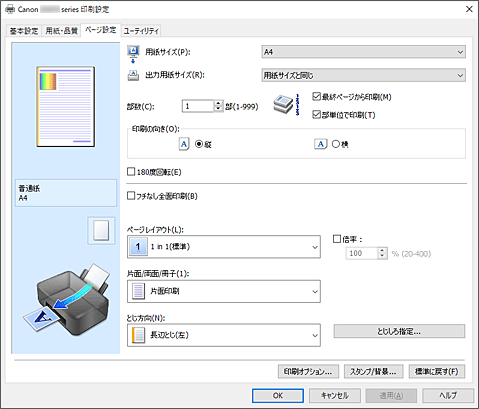The height and width of the screenshot is (409, 479).
Task: Click the landscape orientation A icon
Action: point(321,144)
